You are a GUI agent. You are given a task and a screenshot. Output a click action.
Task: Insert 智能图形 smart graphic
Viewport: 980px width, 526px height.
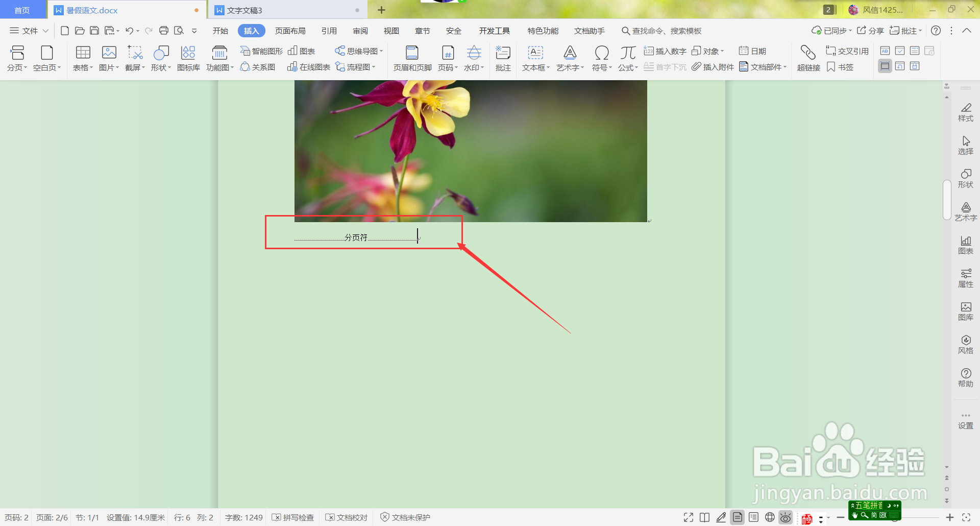[x=261, y=51]
